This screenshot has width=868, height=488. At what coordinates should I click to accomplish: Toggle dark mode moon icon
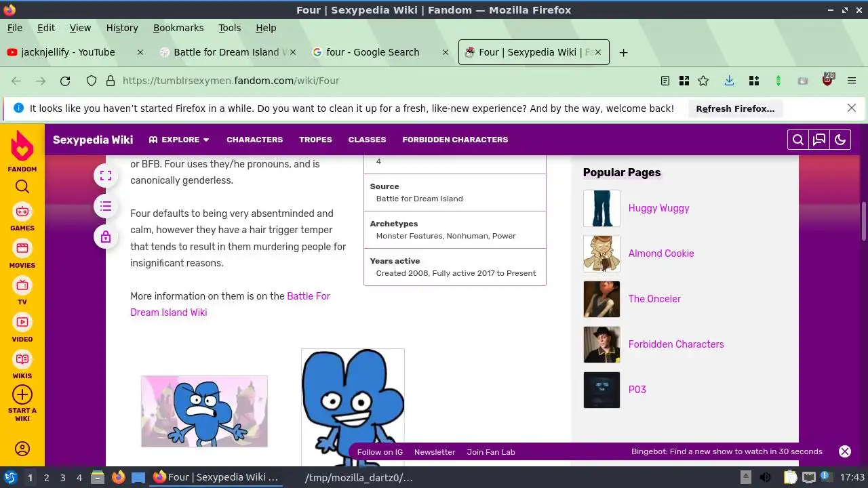(840, 140)
